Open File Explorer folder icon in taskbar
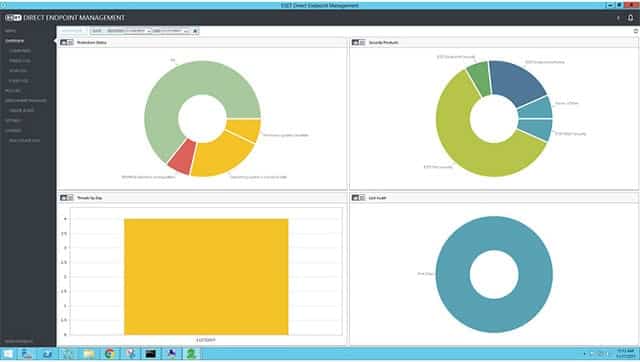 pyautogui.click(x=89, y=354)
